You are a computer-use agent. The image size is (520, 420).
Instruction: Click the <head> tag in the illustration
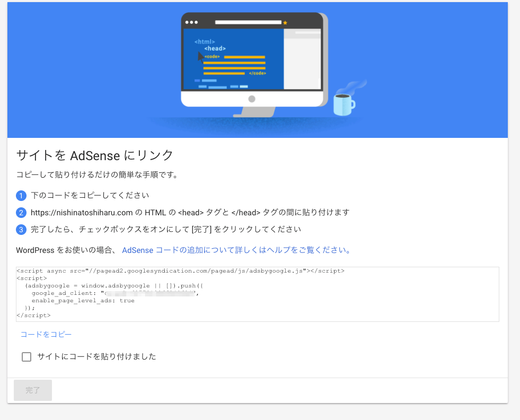click(x=215, y=49)
